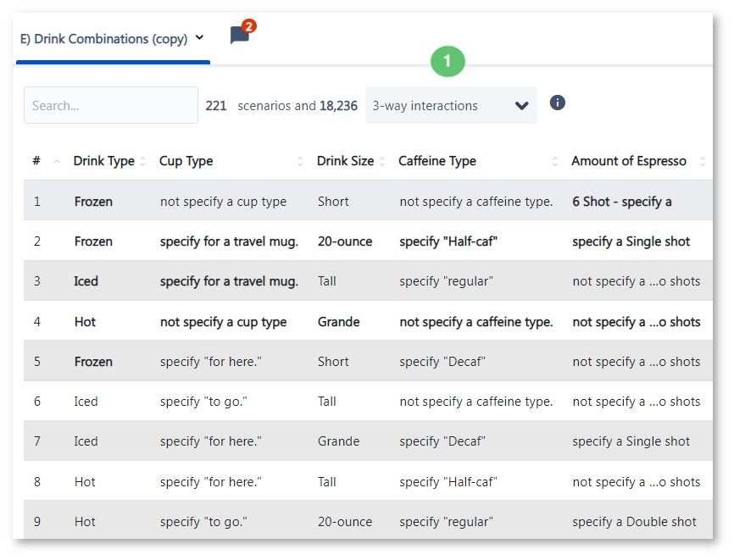
Task: Expand the Drink Combinations (copy) dropdown arrow
Action: click(x=200, y=37)
